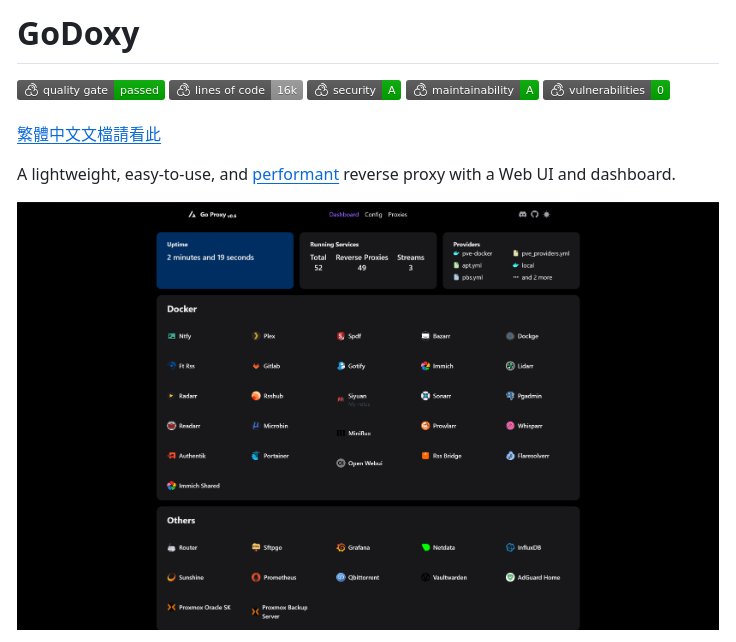
Task: Click the Gitlab fox icon
Action: click(x=256, y=366)
